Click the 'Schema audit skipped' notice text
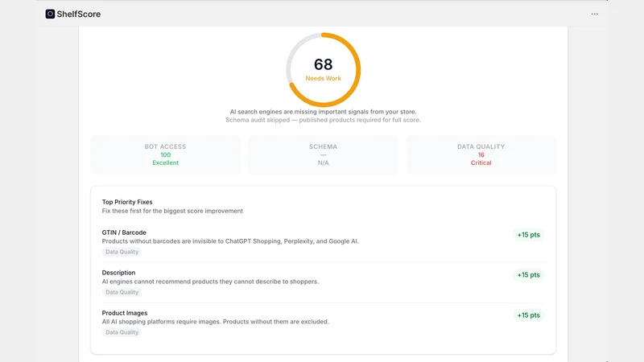This screenshot has height=362, width=644. click(x=323, y=120)
